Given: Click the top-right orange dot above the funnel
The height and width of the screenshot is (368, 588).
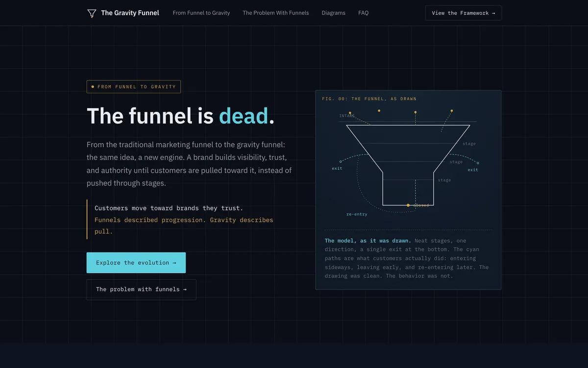Looking at the screenshot, I should (x=452, y=111).
